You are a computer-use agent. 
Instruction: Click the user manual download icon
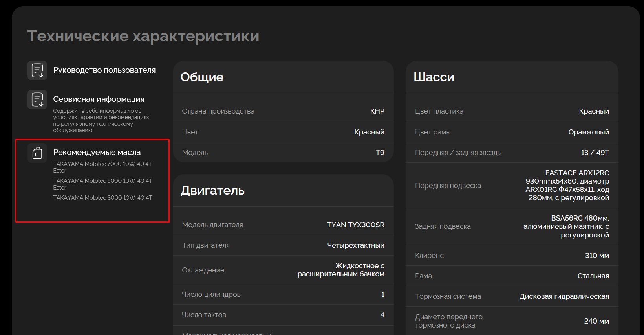coord(37,70)
